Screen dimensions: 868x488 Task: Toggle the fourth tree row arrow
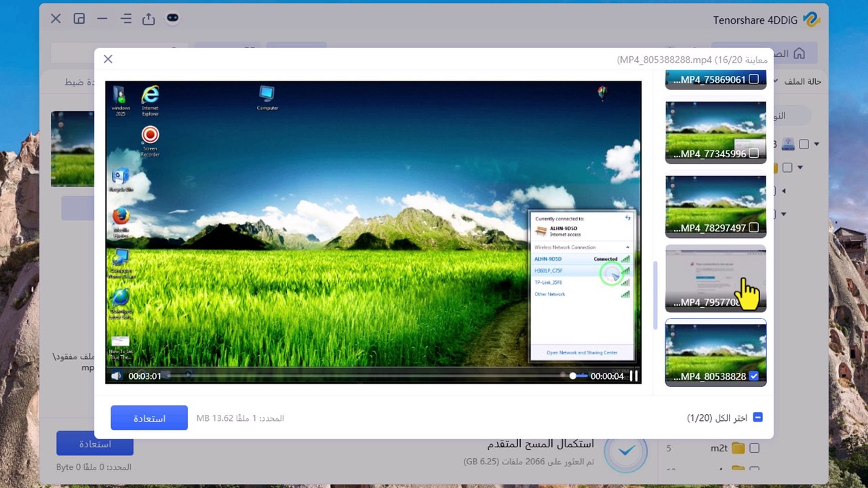[x=784, y=214]
